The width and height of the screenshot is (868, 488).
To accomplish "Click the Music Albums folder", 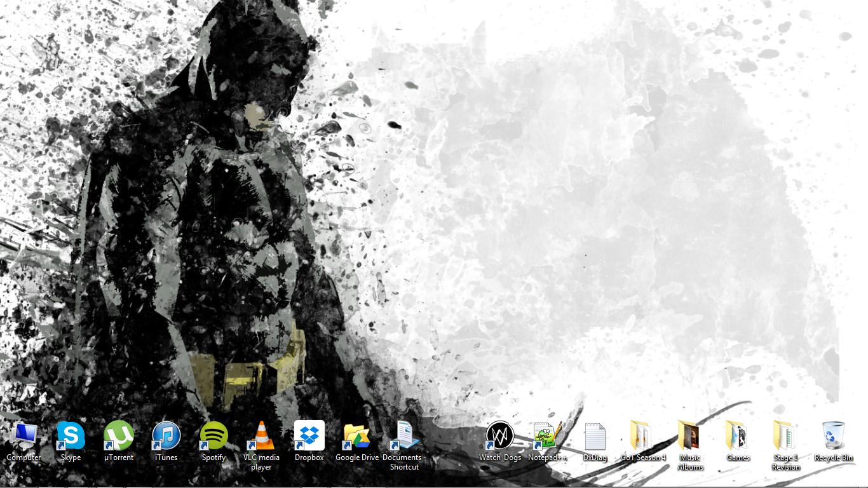I will 691,436.
